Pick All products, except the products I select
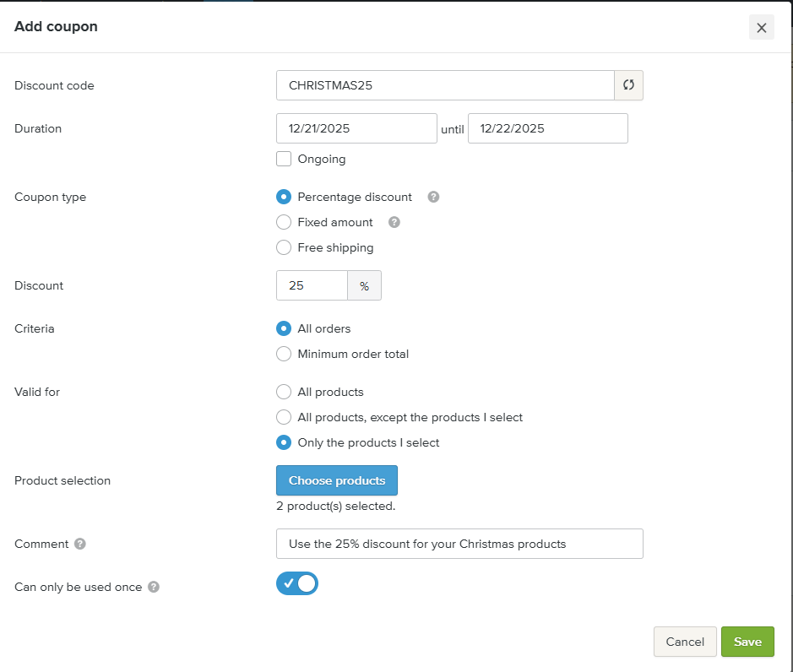Screen dimensions: 793x672 284,417
